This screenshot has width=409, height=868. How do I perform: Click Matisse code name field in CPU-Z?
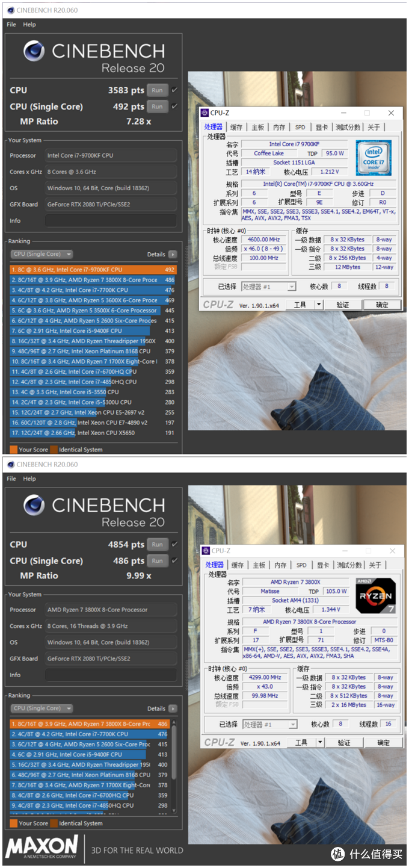(271, 591)
